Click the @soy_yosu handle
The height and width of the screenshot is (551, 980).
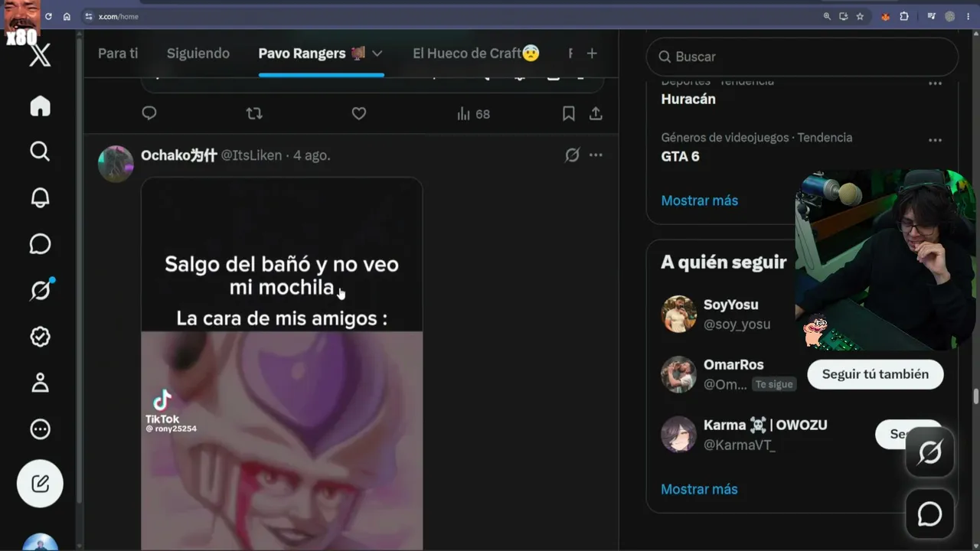pyautogui.click(x=737, y=324)
